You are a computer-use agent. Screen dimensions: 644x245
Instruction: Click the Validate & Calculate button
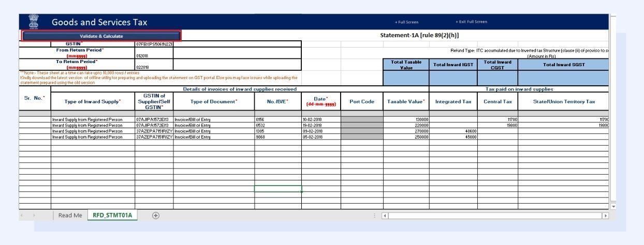pos(101,36)
